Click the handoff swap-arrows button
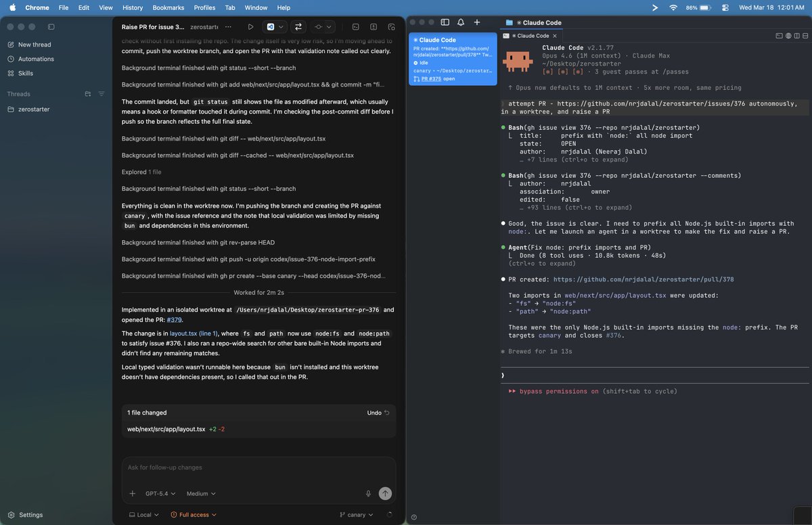812x525 pixels. tap(298, 26)
